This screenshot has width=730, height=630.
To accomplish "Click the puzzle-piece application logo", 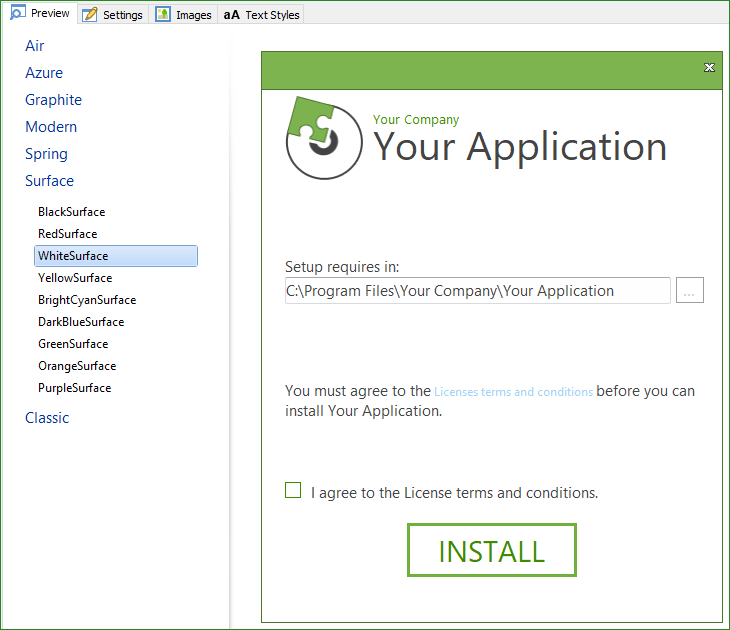I will 324,138.
